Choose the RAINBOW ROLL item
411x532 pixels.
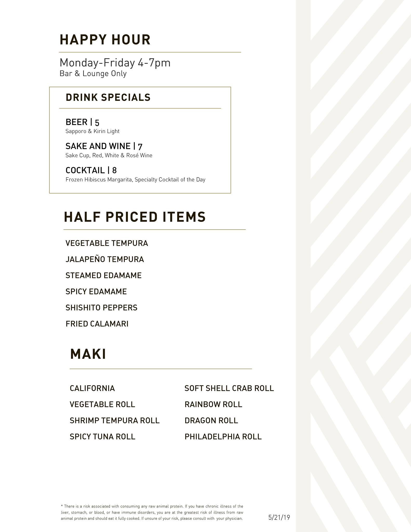point(213,404)
